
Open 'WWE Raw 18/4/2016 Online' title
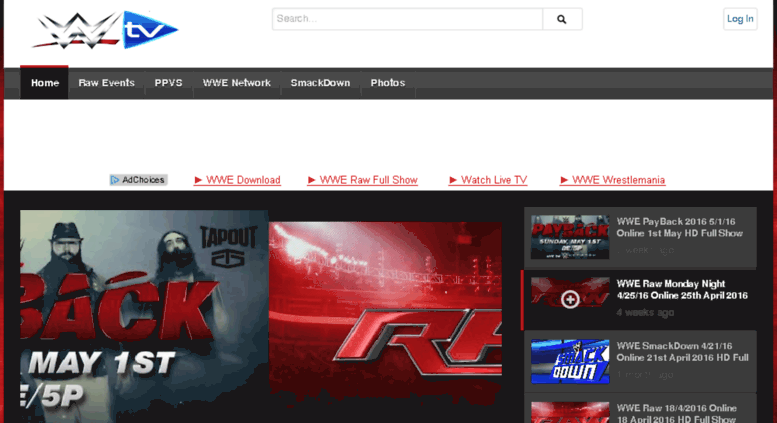(x=676, y=414)
